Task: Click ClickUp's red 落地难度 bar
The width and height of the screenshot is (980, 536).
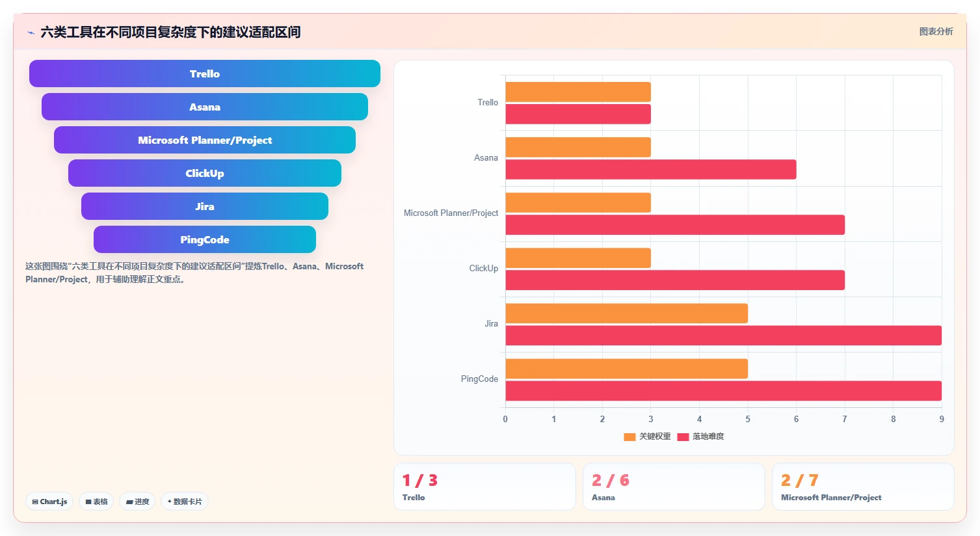Action: (x=675, y=280)
